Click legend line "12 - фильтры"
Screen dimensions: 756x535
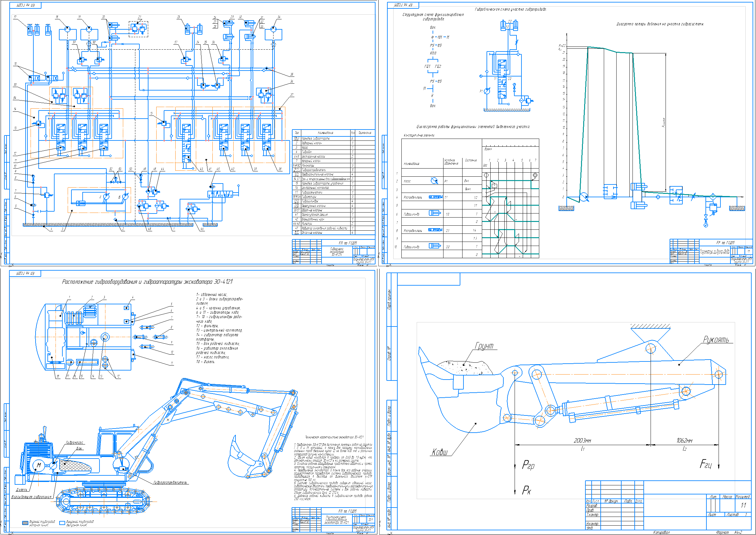tap(207, 326)
